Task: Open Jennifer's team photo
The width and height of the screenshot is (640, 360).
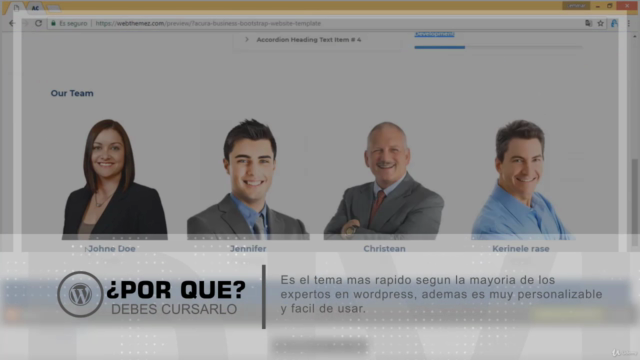Action: click(248, 179)
